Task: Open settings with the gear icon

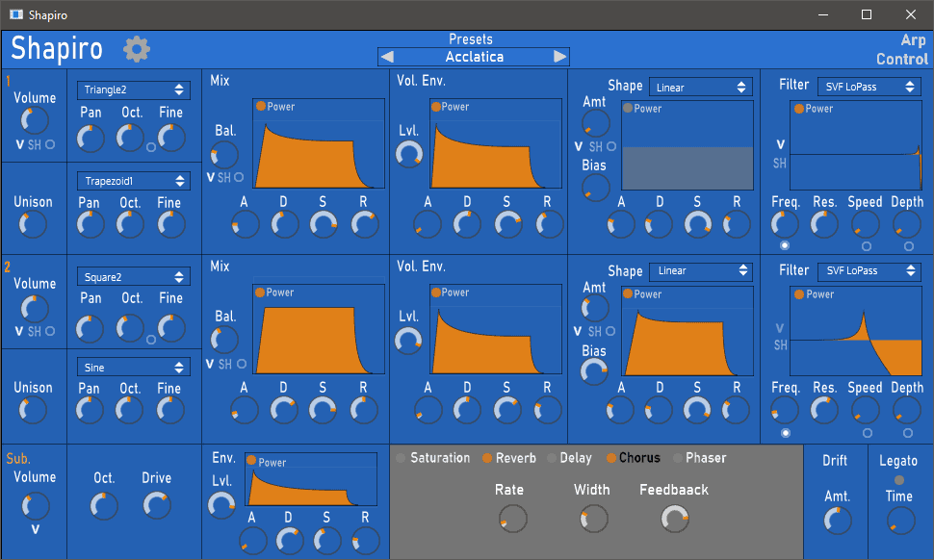Action: (137, 49)
